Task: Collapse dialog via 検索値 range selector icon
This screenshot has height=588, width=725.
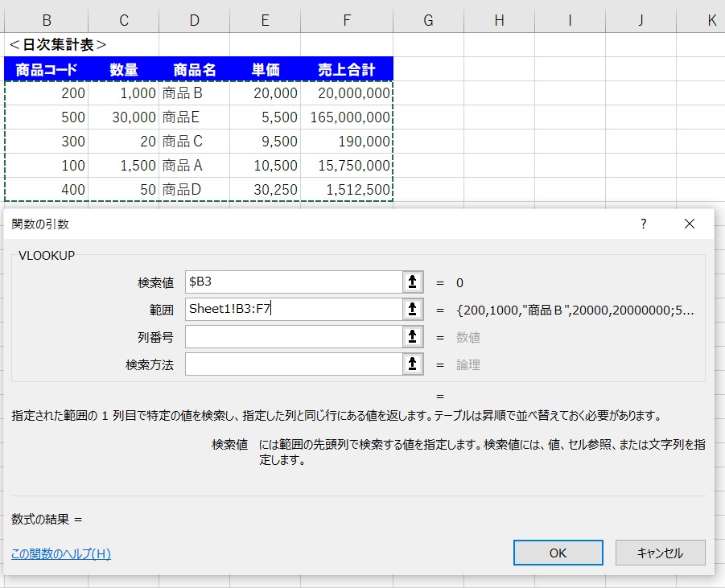Action: [413, 282]
